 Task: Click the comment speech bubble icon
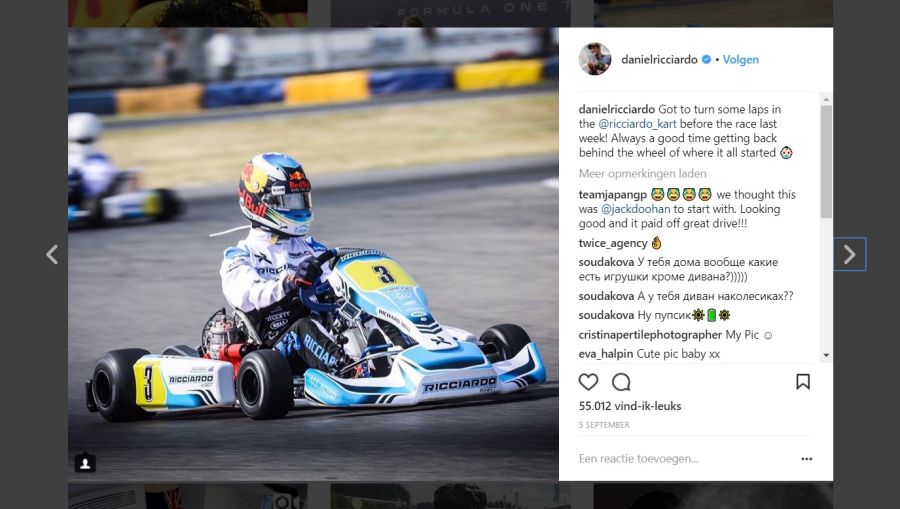621,382
